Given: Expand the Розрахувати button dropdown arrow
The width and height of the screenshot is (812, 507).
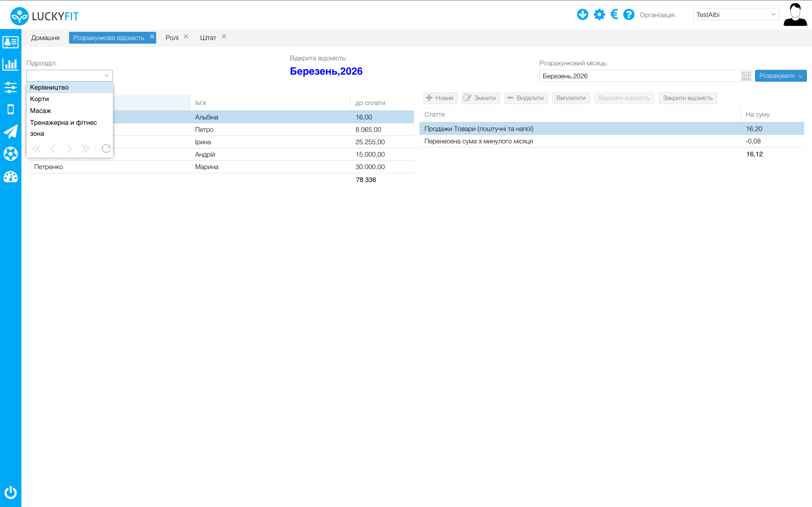Looking at the screenshot, I should pos(801,76).
